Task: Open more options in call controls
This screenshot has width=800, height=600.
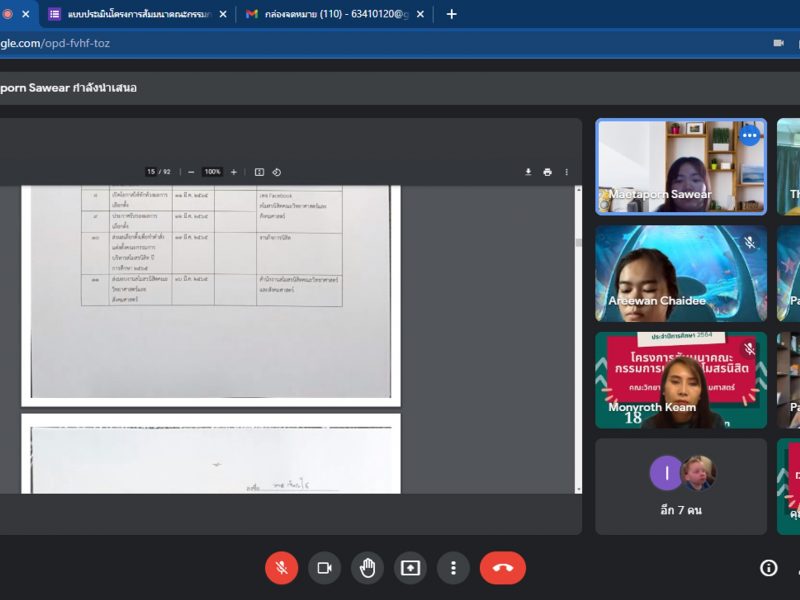Action: point(453,568)
